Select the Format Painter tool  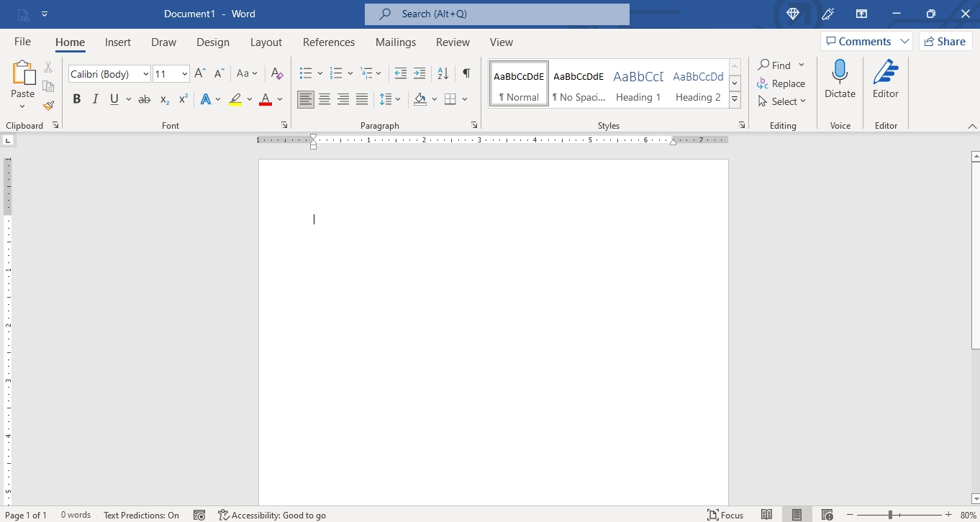pos(47,104)
